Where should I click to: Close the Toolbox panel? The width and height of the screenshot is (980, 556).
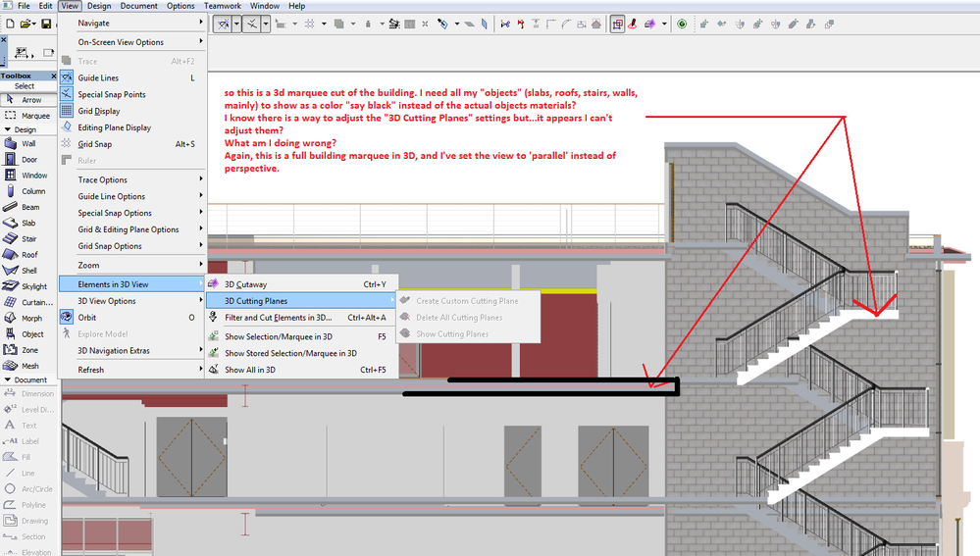point(53,76)
